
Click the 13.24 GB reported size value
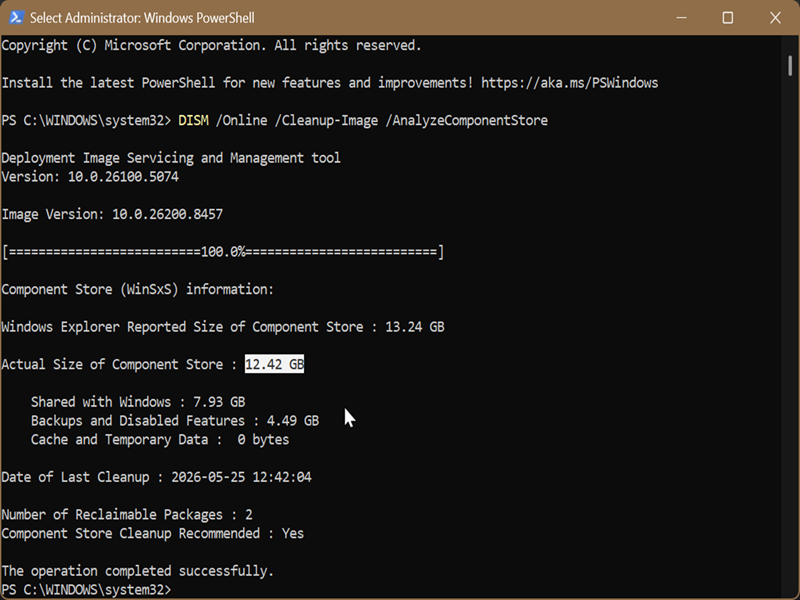415,327
